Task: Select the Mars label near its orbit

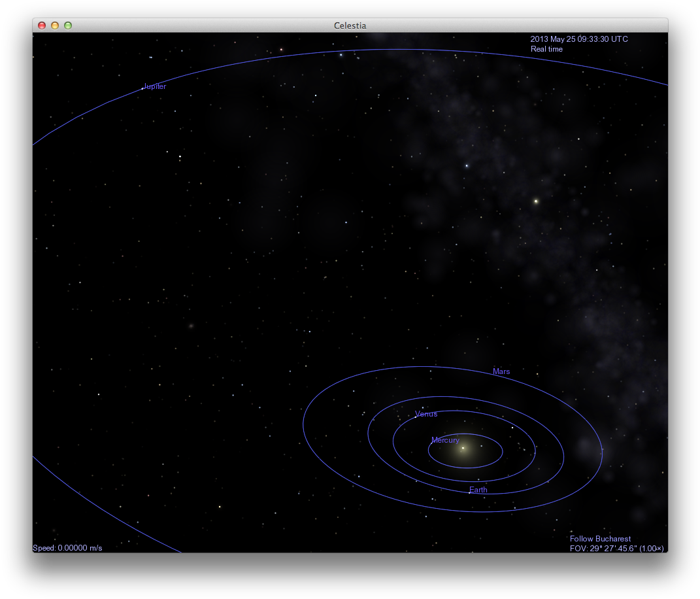Action: click(x=501, y=371)
